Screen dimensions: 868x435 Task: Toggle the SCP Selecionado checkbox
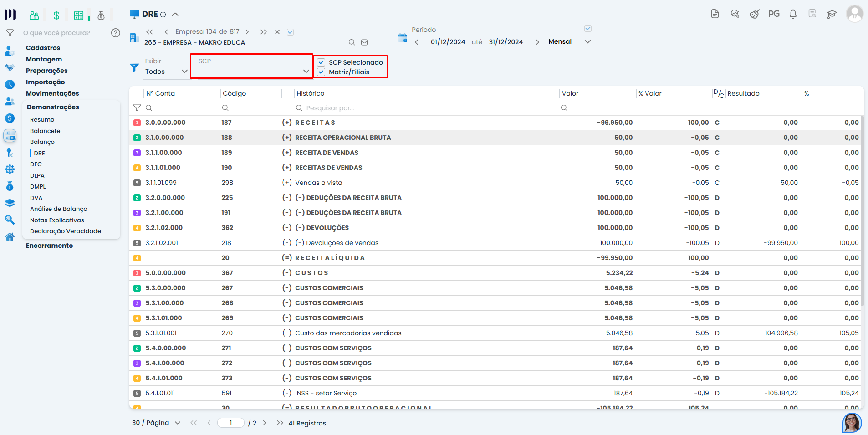322,62
